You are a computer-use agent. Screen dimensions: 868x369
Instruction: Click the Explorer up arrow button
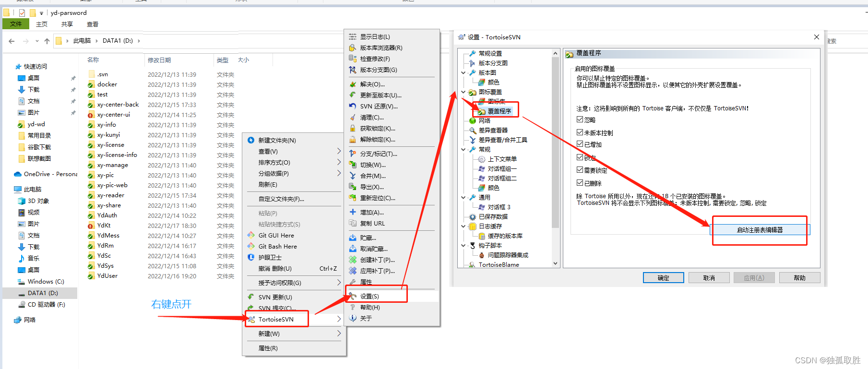click(47, 41)
